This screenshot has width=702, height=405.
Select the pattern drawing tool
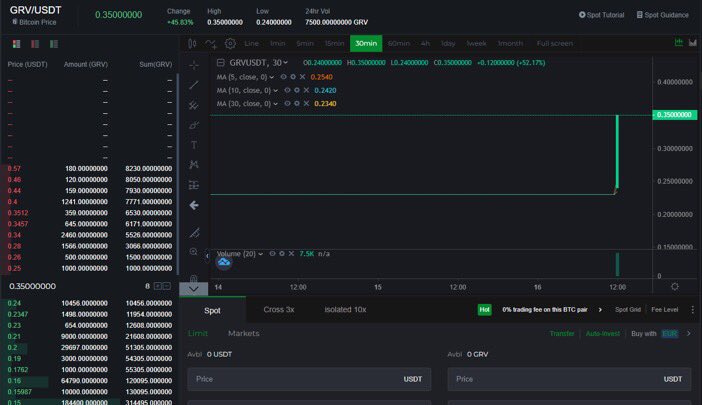click(x=193, y=165)
